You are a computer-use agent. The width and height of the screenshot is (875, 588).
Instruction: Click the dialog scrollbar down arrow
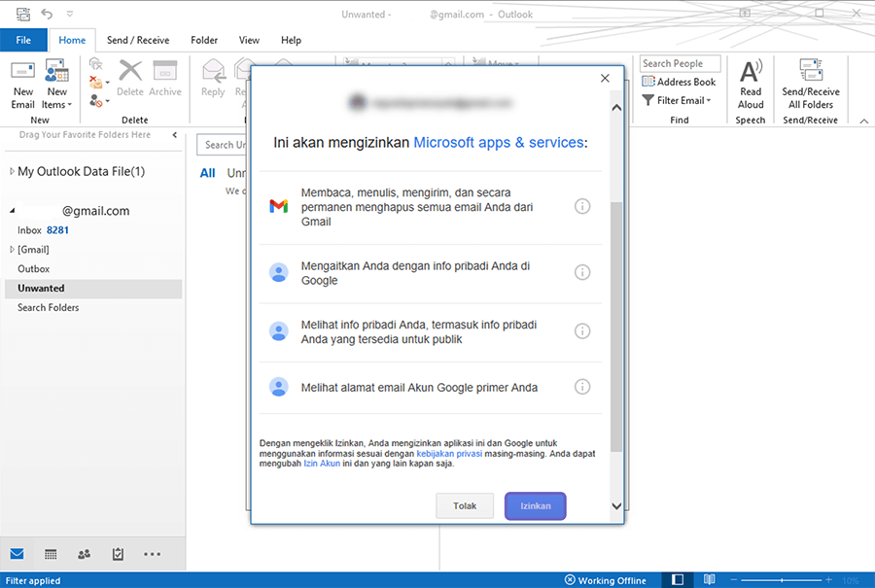tap(616, 506)
